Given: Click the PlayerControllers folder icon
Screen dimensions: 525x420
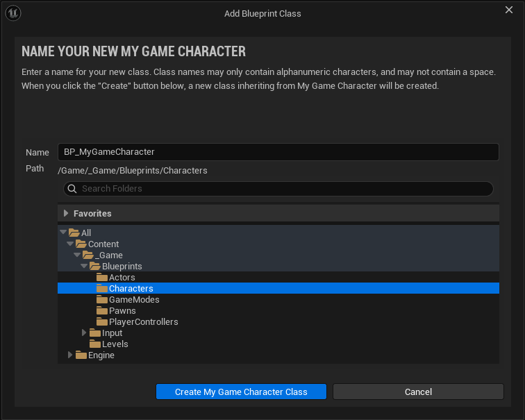Looking at the screenshot, I should pos(101,322).
